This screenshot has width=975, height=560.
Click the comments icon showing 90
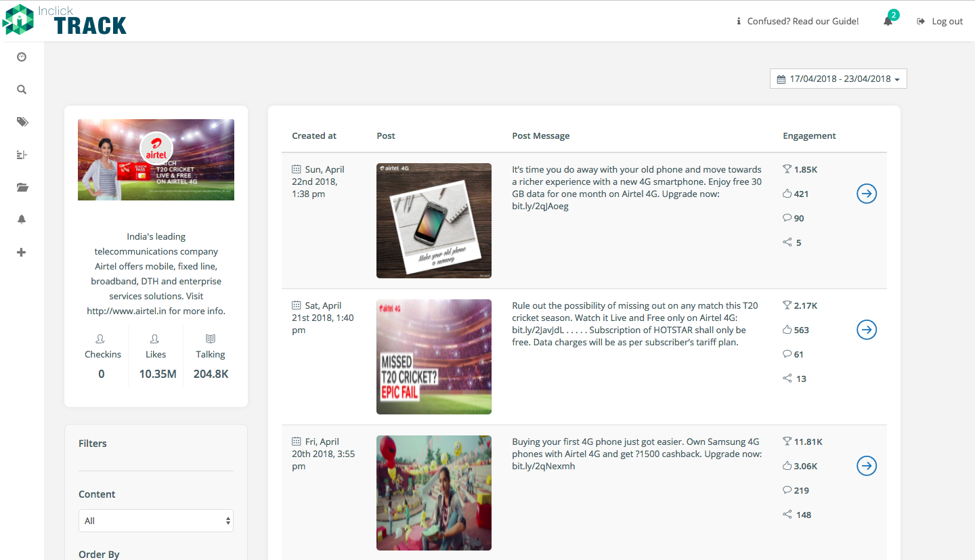[787, 218]
